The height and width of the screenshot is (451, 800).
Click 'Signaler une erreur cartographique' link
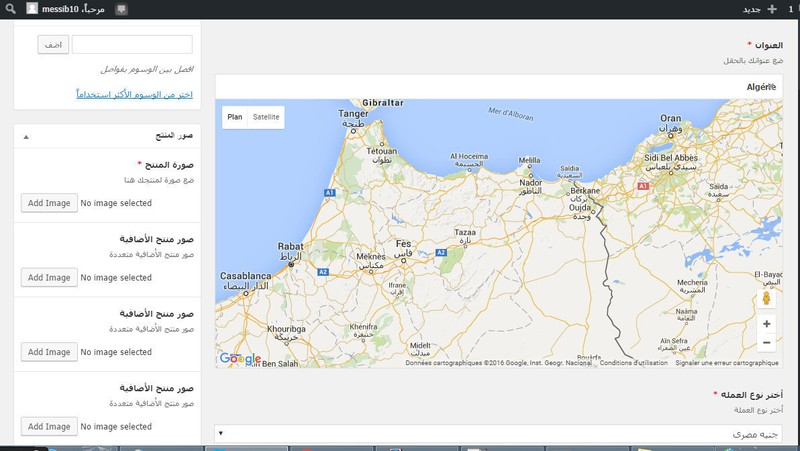point(727,363)
